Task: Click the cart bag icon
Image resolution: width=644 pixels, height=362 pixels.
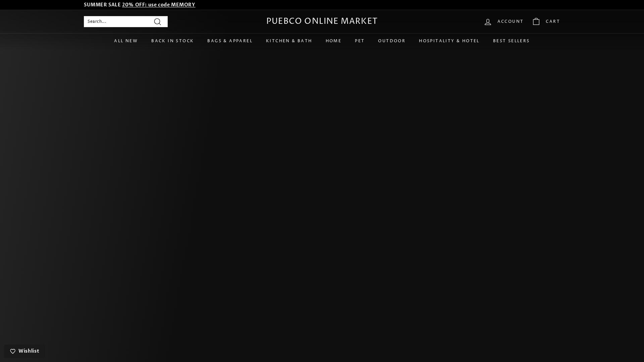Action: click(x=536, y=21)
